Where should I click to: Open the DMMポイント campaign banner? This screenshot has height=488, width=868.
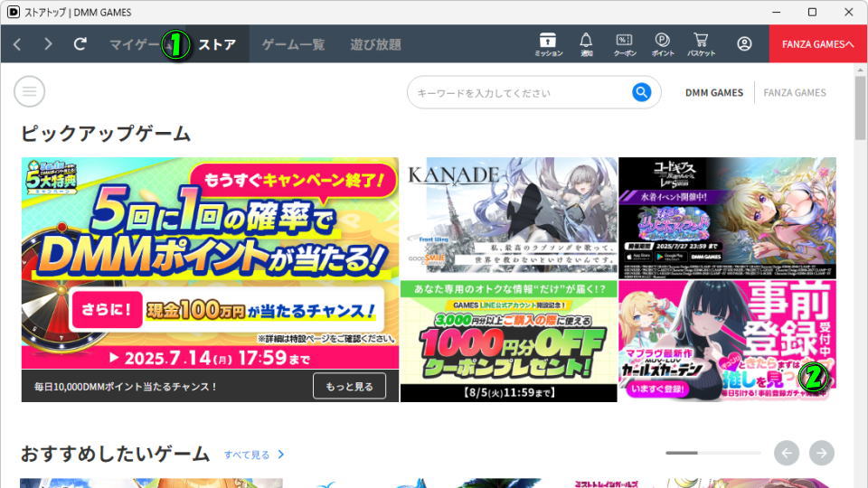pyautogui.click(x=210, y=263)
